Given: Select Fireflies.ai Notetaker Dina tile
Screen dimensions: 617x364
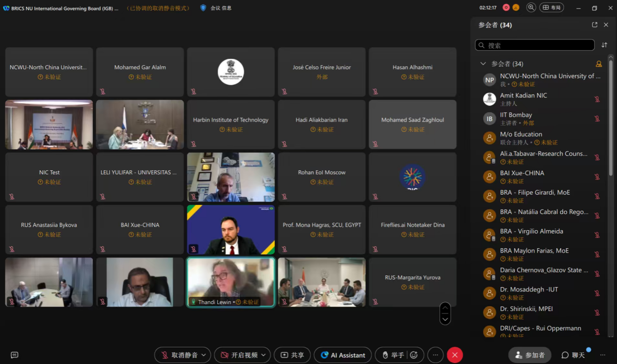Looking at the screenshot, I should [x=413, y=230].
